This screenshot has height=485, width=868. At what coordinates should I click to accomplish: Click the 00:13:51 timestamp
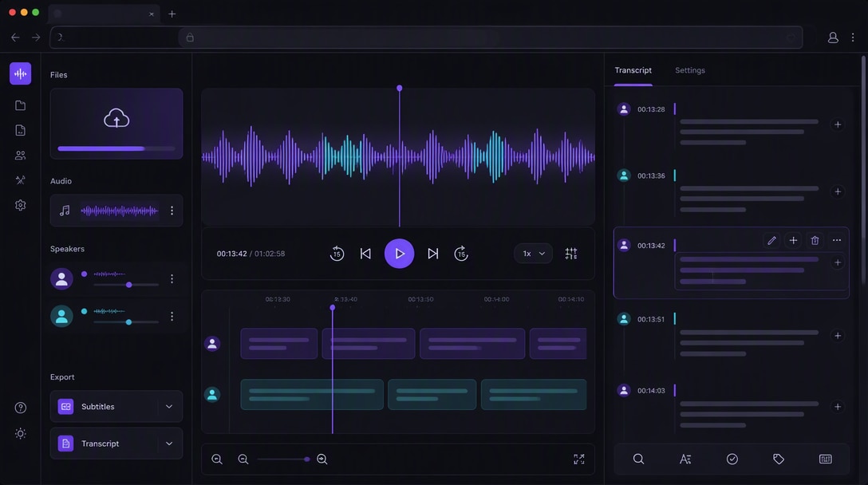pos(651,319)
